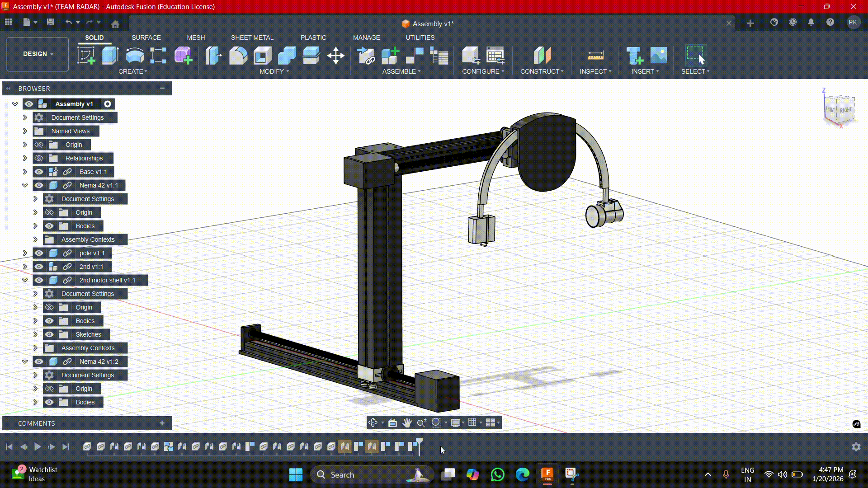Choose the Create Form purple tool
The width and height of the screenshot is (868, 488).
[x=183, y=56]
